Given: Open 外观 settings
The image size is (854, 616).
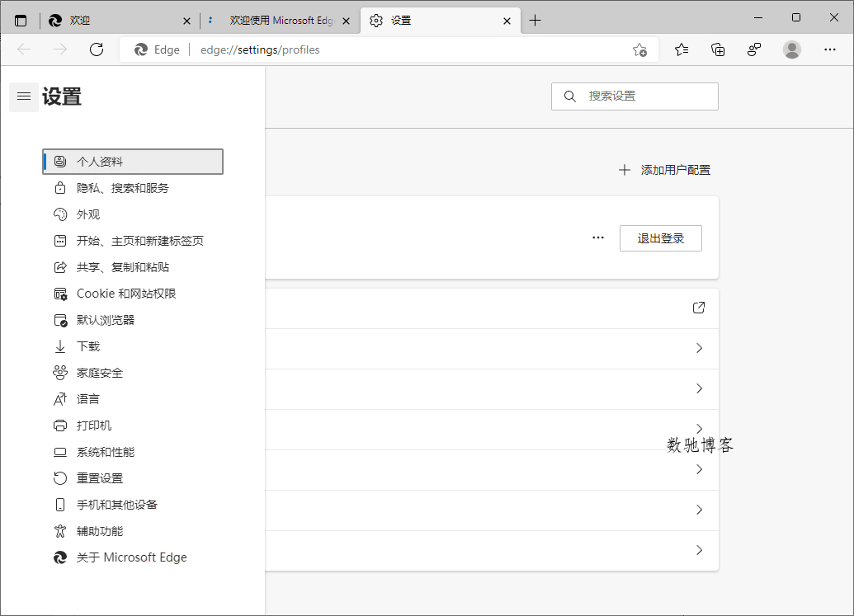Looking at the screenshot, I should [x=133, y=214].
